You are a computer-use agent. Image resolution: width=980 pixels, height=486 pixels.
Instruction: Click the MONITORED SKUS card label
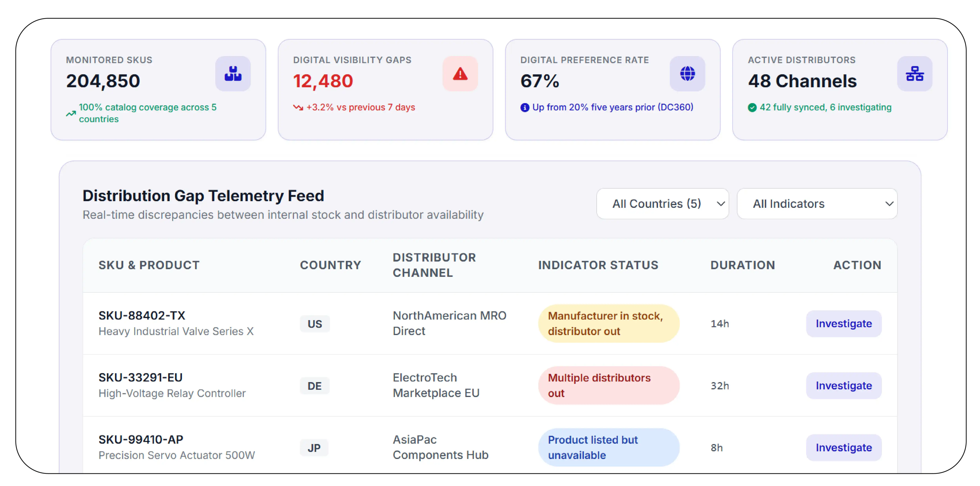(x=109, y=60)
